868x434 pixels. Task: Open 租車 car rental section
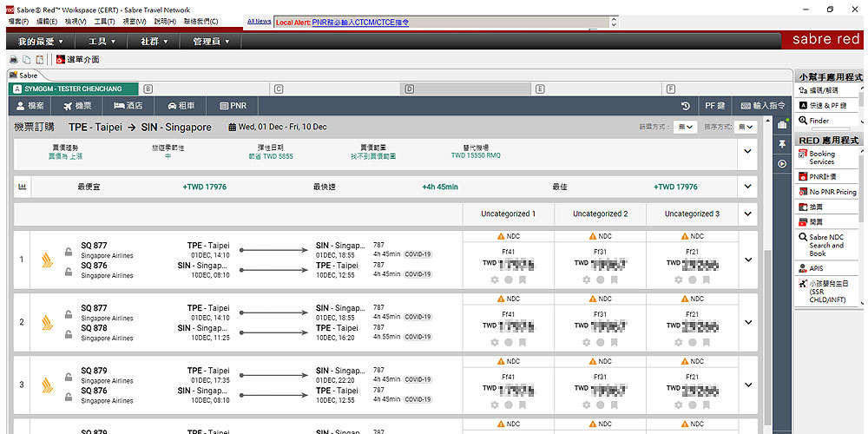point(181,106)
